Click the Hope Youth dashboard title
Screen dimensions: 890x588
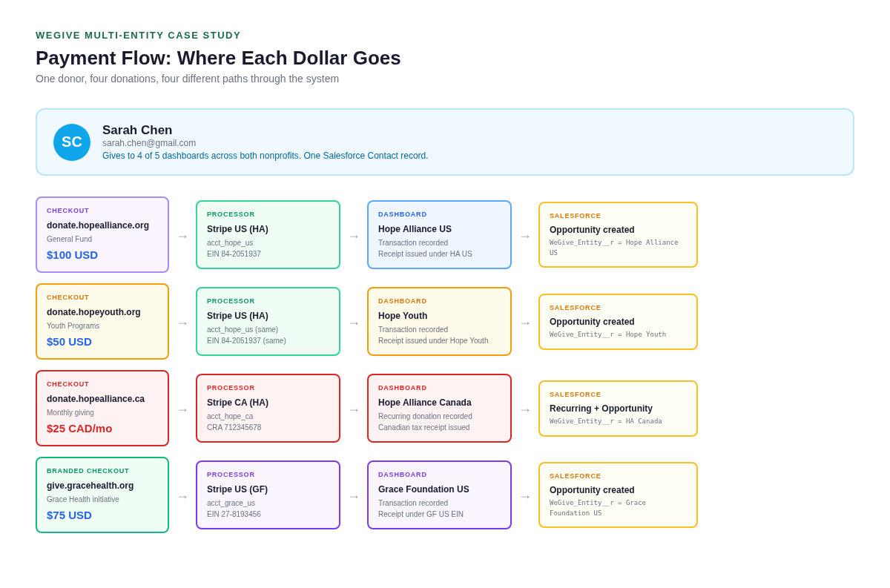(403, 316)
